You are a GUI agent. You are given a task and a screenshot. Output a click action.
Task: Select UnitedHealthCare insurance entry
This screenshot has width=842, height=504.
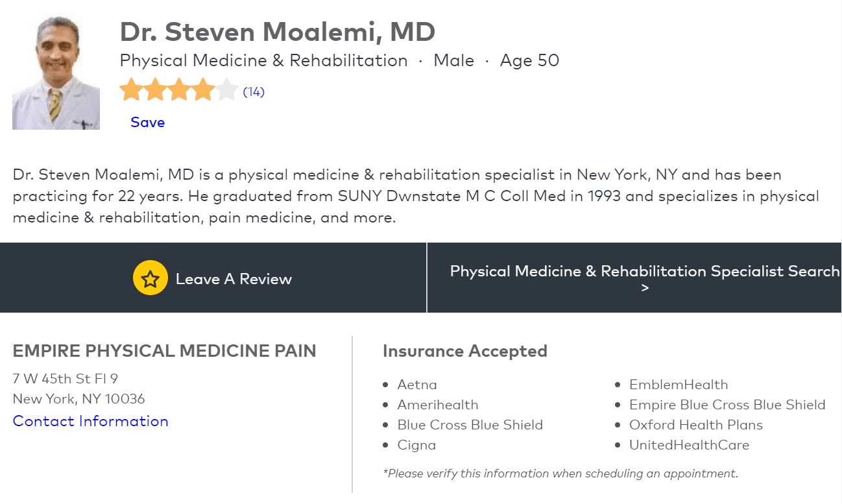click(689, 445)
